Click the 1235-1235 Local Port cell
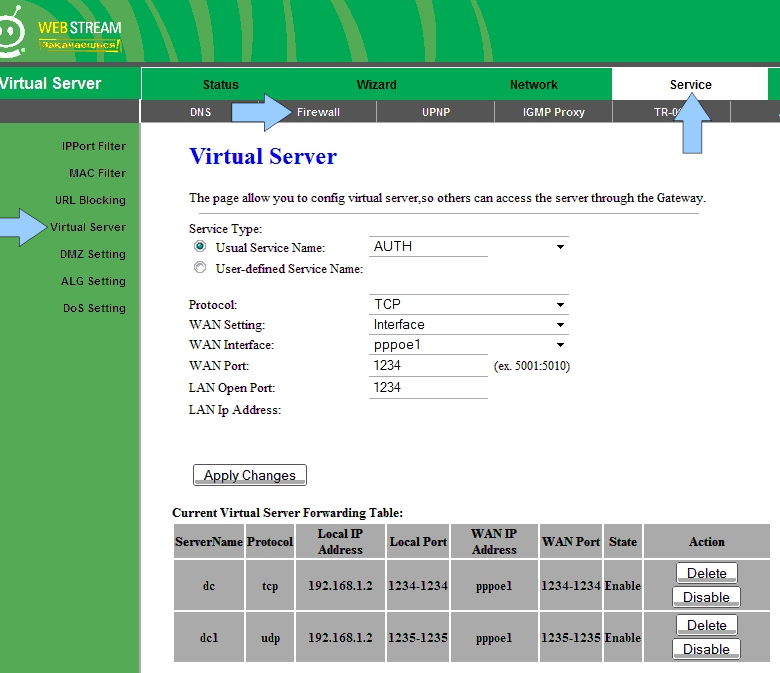 [x=418, y=637]
